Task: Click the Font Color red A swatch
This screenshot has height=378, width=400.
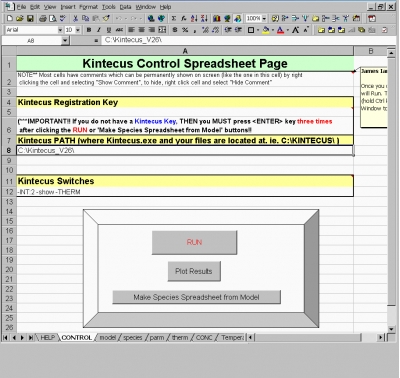Action: 280,30
